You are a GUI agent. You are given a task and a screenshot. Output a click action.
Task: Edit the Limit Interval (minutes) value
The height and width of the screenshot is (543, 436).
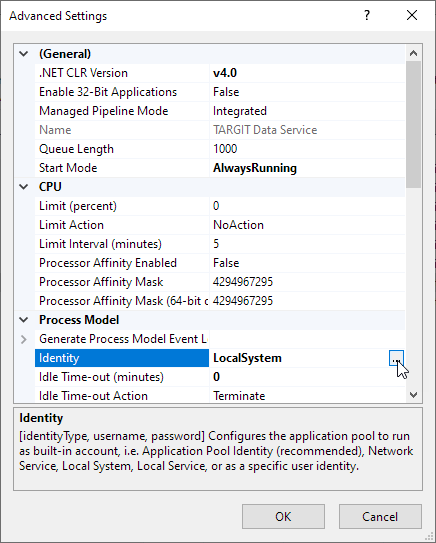click(x=307, y=244)
